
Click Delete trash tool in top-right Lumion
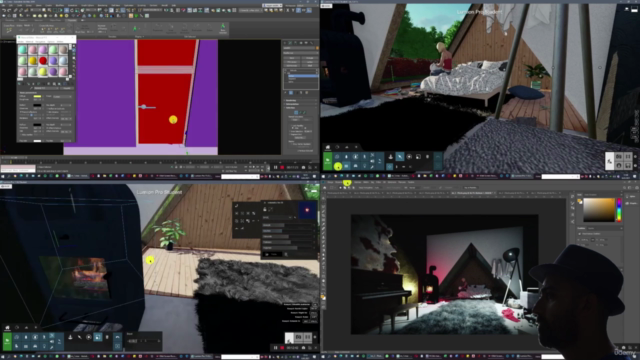(x=427, y=157)
